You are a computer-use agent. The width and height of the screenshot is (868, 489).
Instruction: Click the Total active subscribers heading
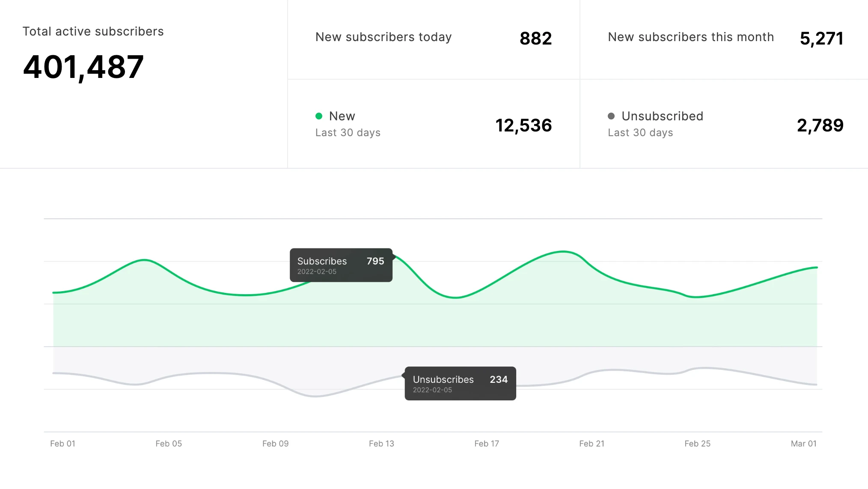[x=93, y=32]
